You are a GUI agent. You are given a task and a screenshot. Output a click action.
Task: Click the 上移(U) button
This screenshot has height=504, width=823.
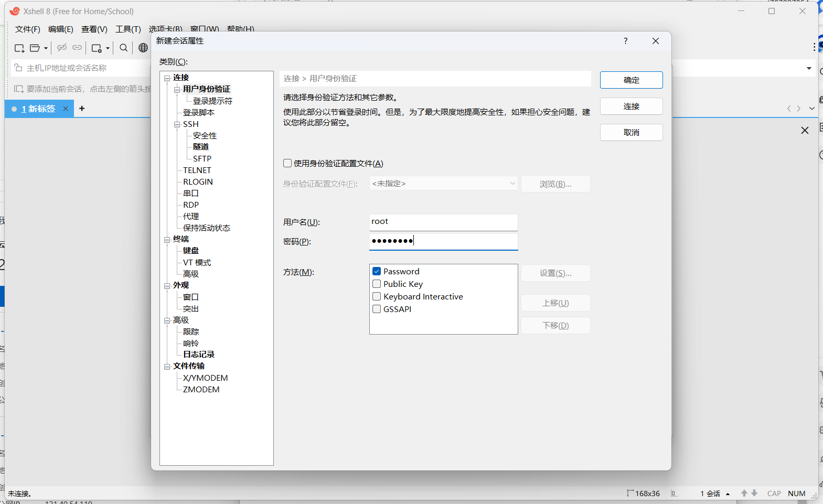click(x=555, y=303)
